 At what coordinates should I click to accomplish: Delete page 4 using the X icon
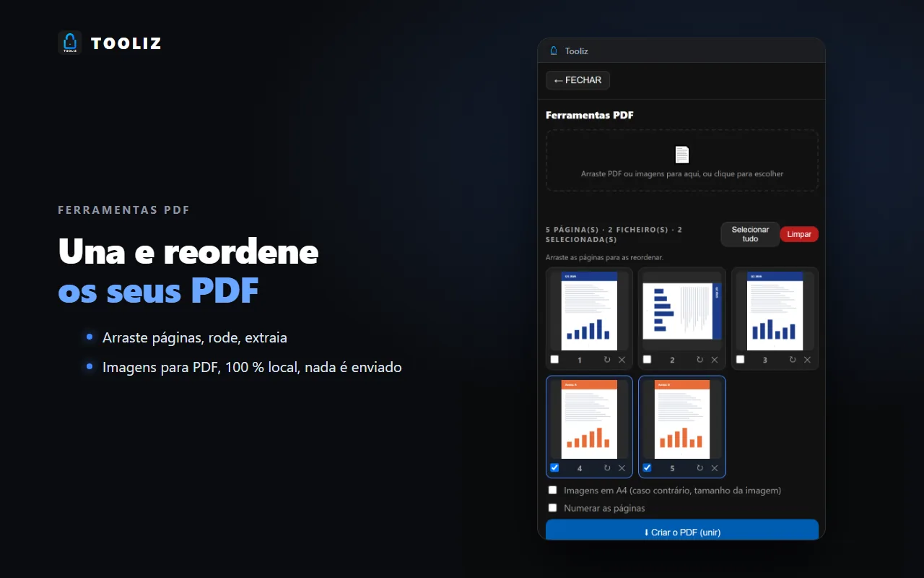622,468
